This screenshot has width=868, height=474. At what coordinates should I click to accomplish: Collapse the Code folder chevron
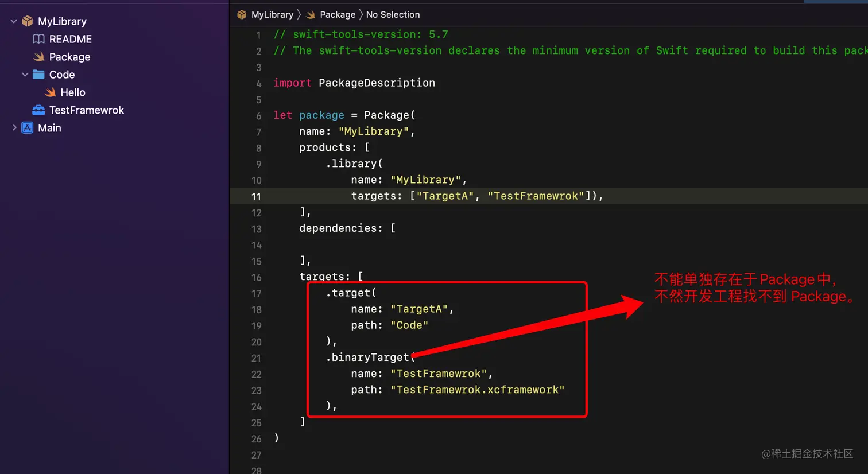pos(25,75)
